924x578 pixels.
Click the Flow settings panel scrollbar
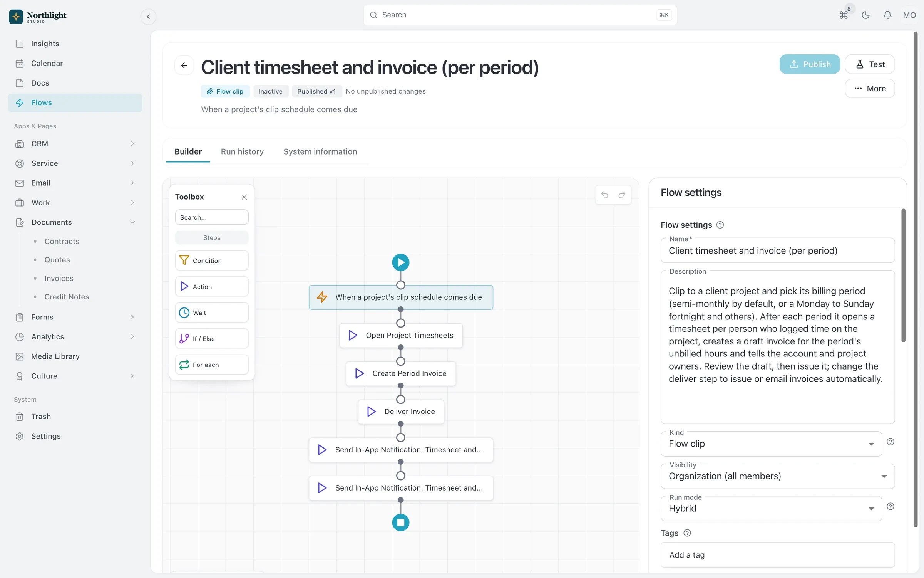903,276
